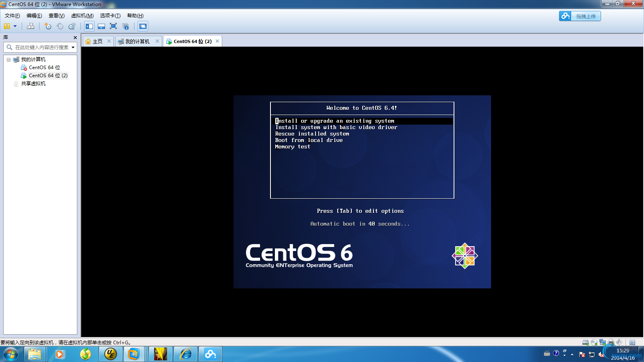Close the 我的计算机 tab
The width and height of the screenshot is (644, 362).
click(157, 41)
